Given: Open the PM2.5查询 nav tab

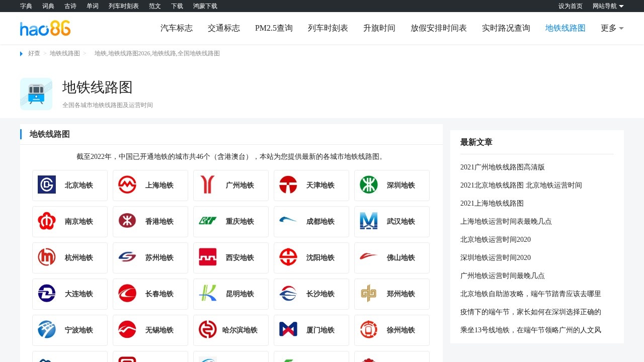Looking at the screenshot, I should 274,28.
